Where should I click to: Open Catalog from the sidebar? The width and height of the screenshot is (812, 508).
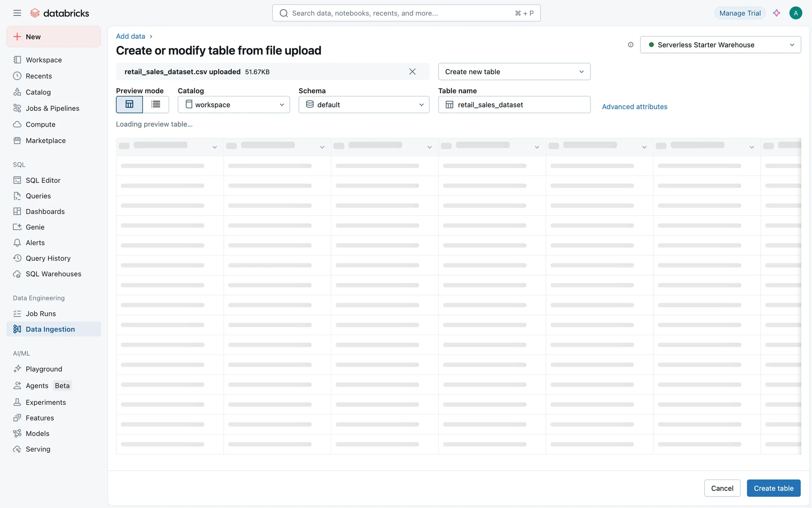[38, 92]
